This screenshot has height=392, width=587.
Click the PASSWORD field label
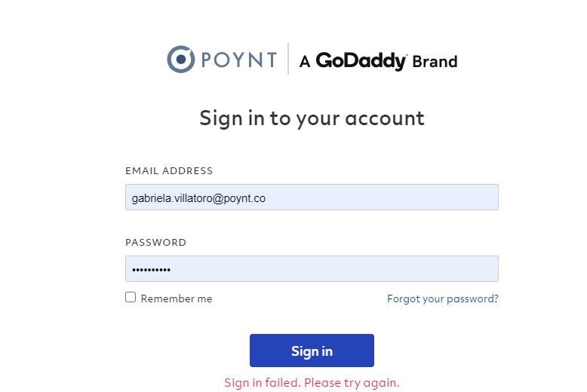(155, 243)
